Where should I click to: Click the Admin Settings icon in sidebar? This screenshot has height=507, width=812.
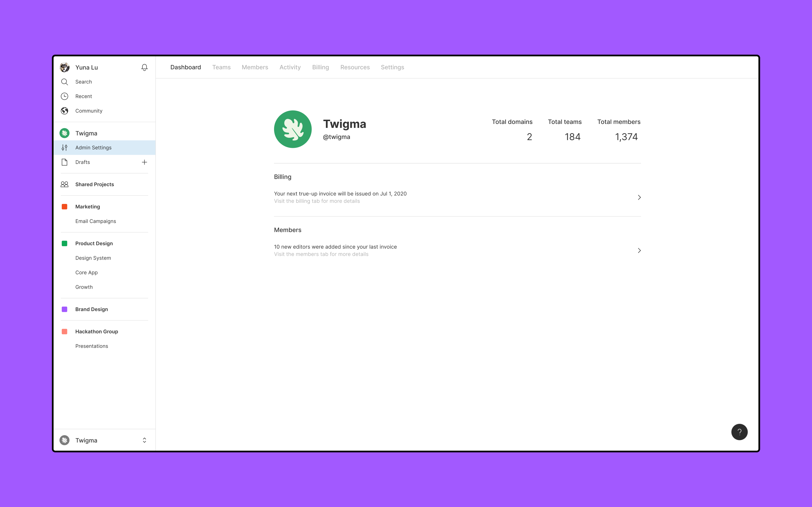pyautogui.click(x=65, y=147)
